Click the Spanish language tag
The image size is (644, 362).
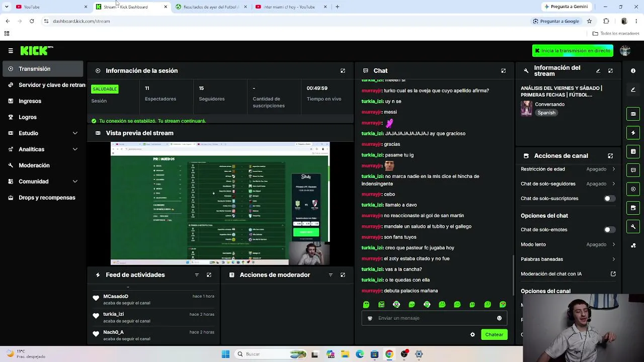point(546,113)
